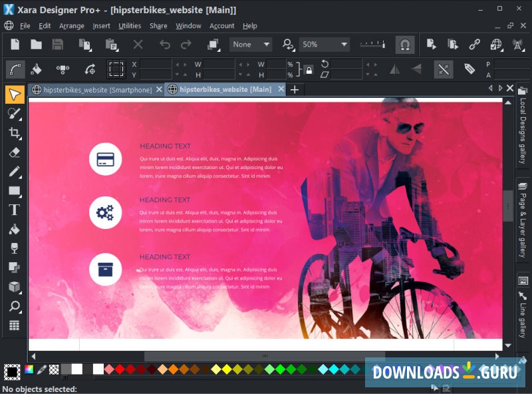This screenshot has width=532, height=394.
Task: Select the Transparency tool
Action: coord(15,248)
